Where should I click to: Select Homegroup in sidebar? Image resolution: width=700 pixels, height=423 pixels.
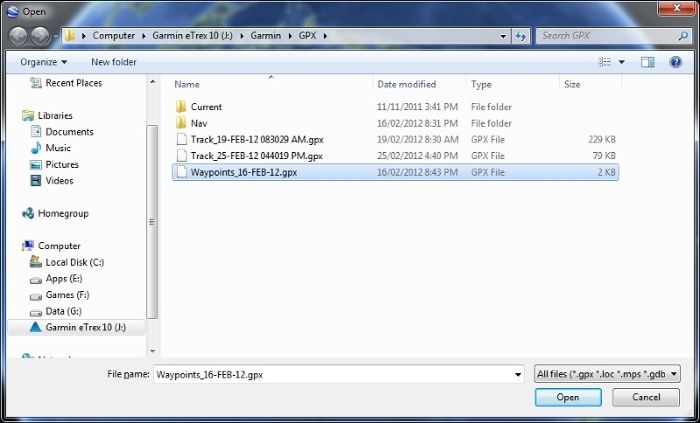pos(55,213)
